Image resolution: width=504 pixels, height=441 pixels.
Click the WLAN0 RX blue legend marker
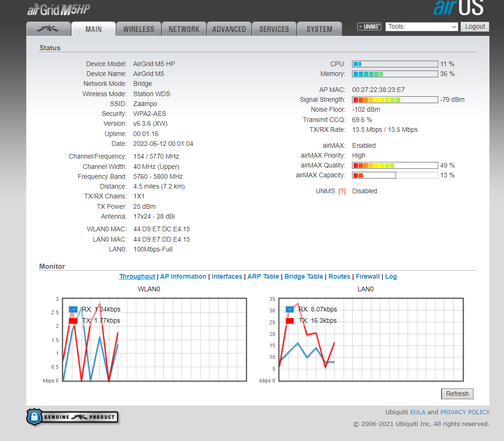[73, 309]
